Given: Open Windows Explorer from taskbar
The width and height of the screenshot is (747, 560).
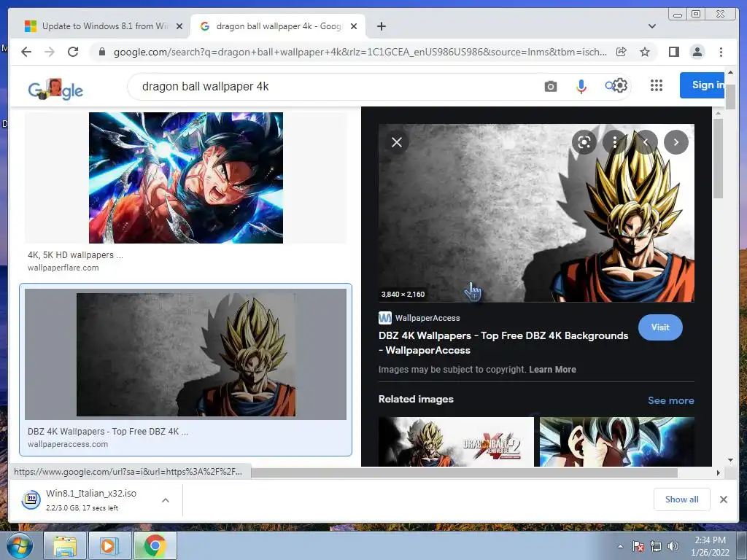Looking at the screenshot, I should click(x=65, y=545).
